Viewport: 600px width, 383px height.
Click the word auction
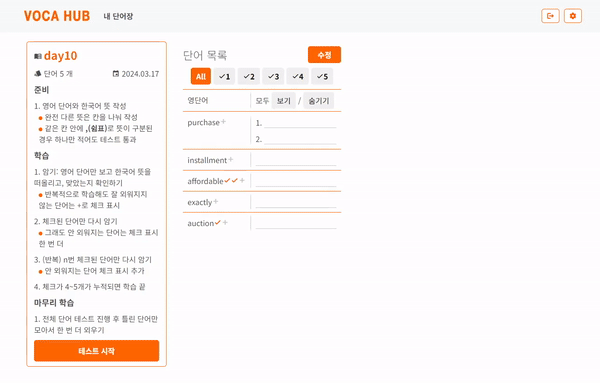pos(201,223)
